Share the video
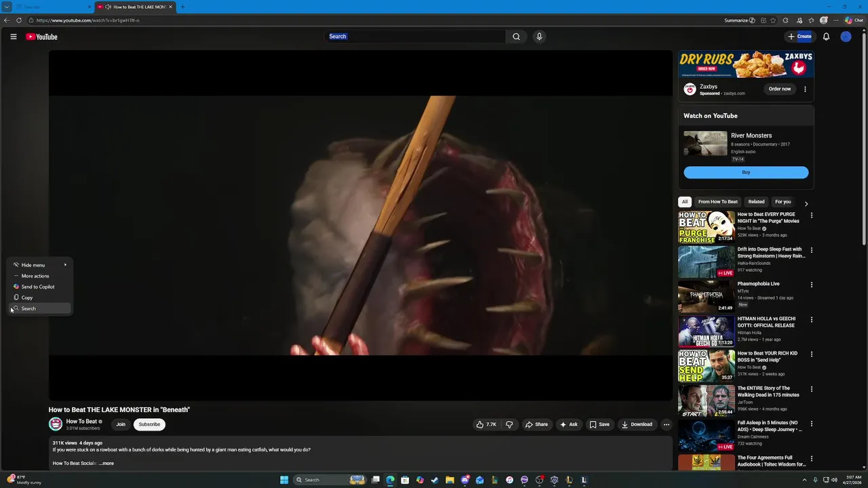Screen dimensions: 868x488 coord(536,424)
